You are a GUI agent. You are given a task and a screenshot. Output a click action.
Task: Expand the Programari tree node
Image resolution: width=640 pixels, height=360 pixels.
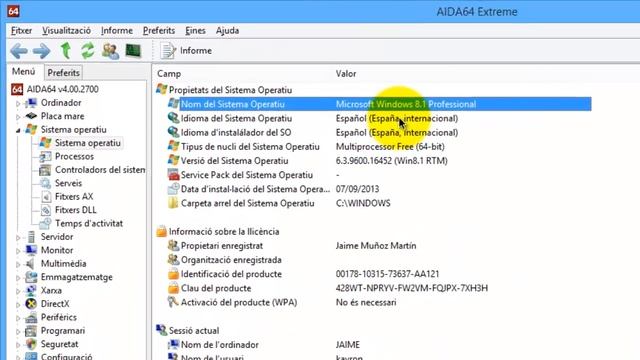click(x=18, y=332)
